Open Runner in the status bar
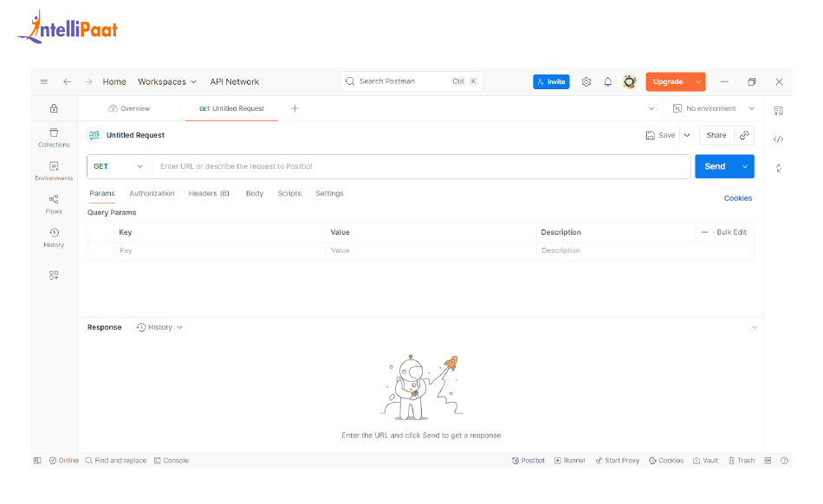The width and height of the screenshot is (823, 504). click(570, 461)
